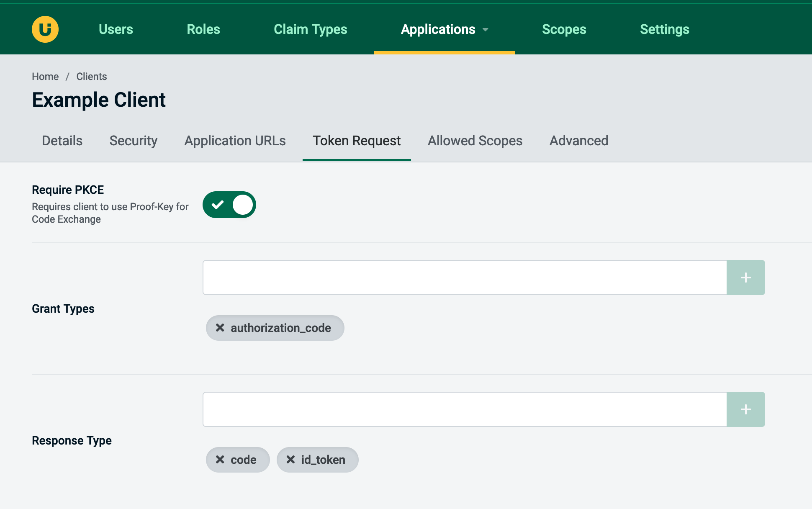Open the Claim Types menu

(311, 29)
